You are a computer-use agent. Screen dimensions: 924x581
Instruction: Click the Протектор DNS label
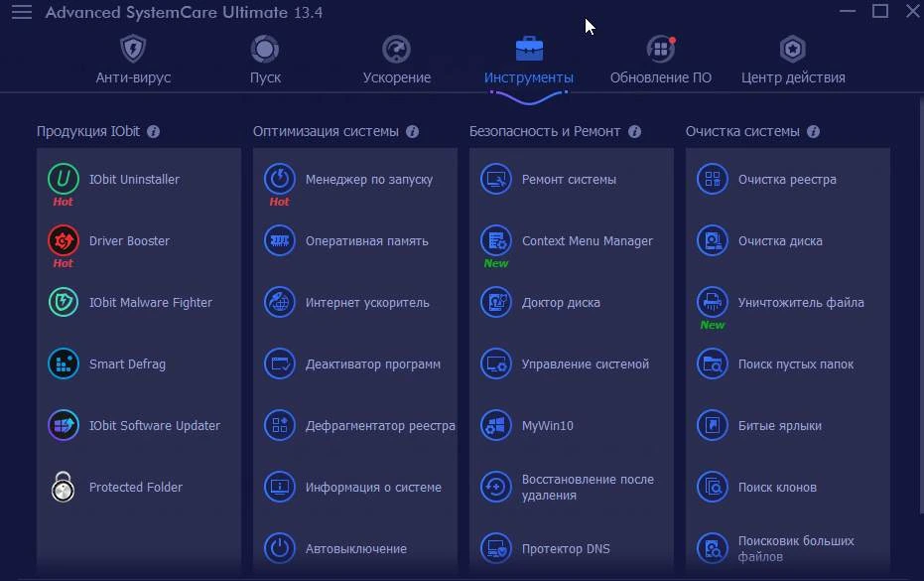coord(566,548)
